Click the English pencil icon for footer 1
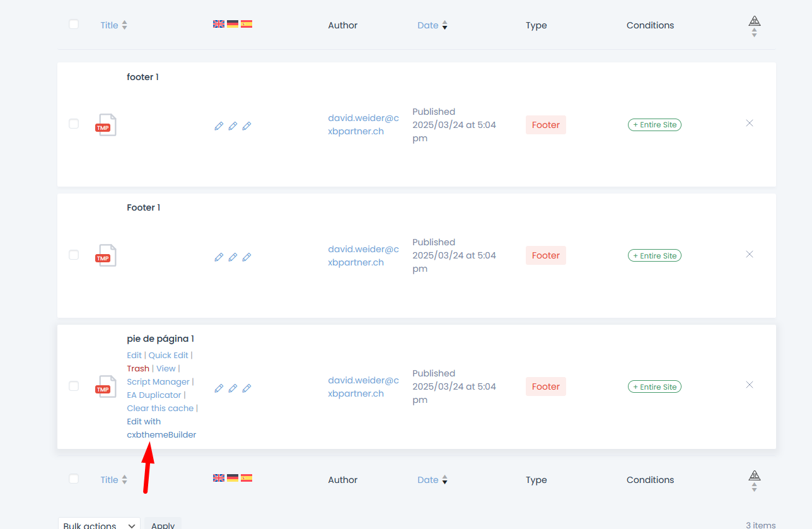812x529 pixels. coord(219,126)
